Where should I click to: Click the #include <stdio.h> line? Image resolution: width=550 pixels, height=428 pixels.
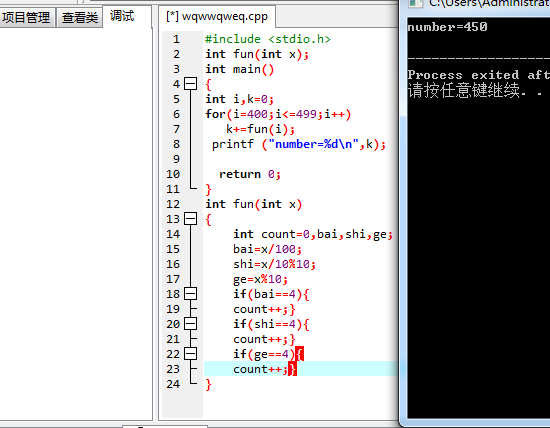tap(268, 39)
